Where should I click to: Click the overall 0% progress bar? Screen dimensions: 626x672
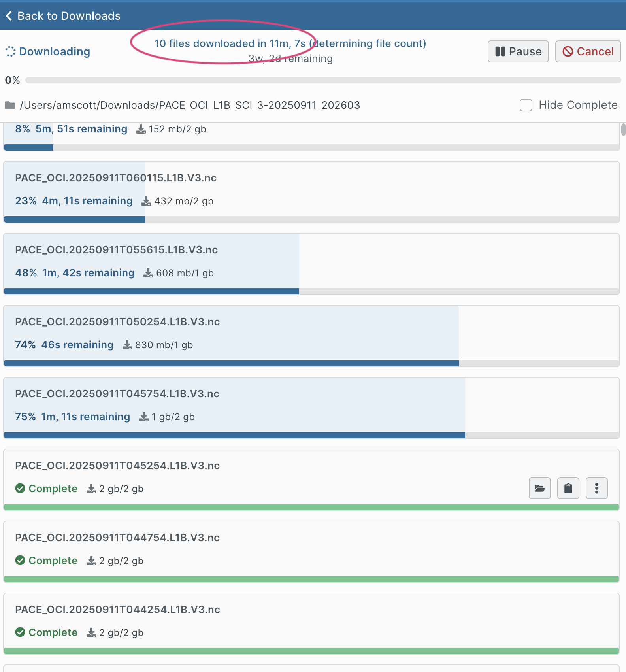[x=322, y=80]
